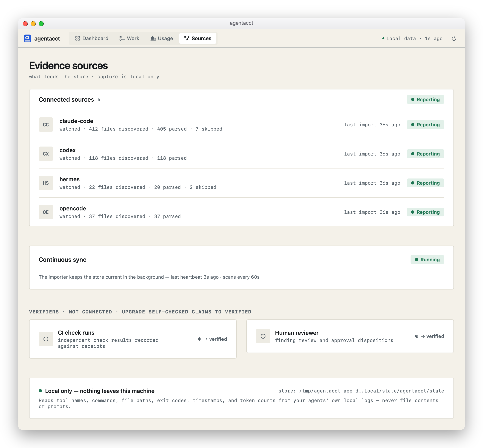Click the 'last heartbeat 3s ago' description
Screen dimensions: 483x448
(x=149, y=277)
